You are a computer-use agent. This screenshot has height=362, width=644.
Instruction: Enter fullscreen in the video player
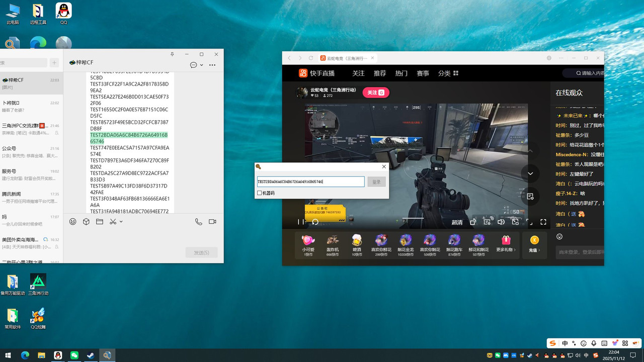click(x=543, y=222)
